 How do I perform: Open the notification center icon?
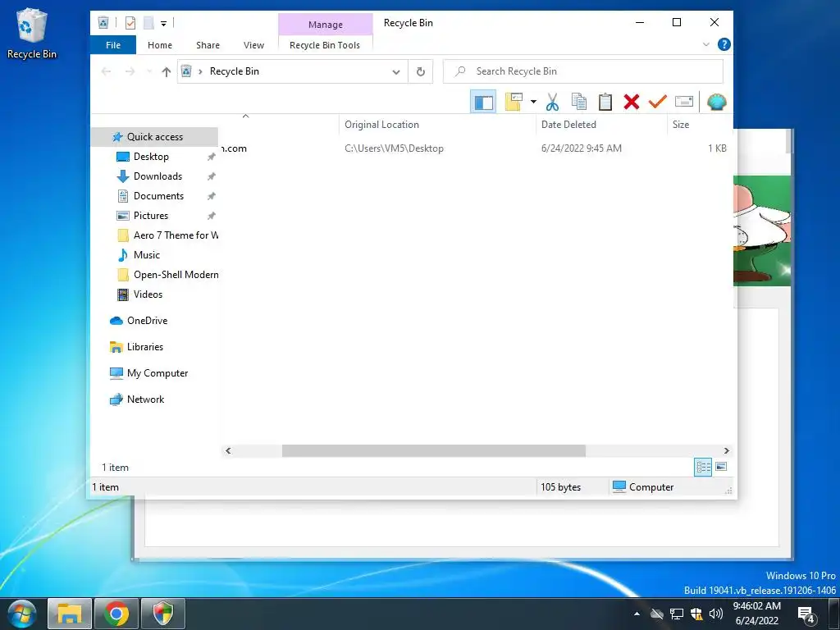[x=806, y=614]
